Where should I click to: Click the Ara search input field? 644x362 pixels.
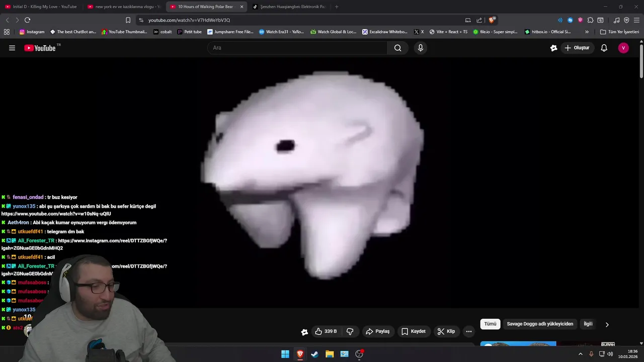pos(297,48)
